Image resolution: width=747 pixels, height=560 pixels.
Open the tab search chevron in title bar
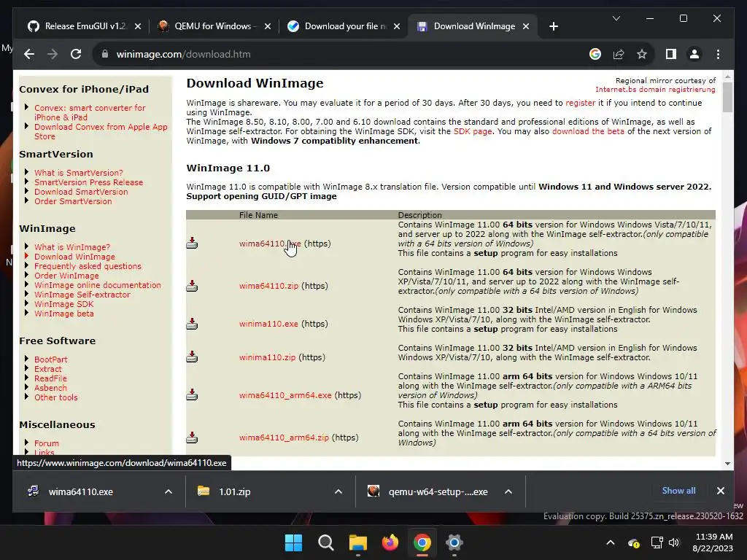click(616, 18)
